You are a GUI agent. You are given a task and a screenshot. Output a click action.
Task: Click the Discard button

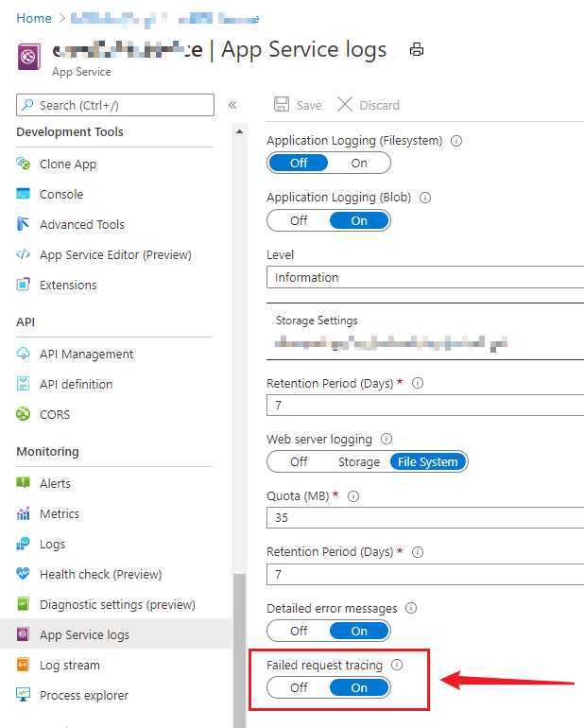point(369,105)
